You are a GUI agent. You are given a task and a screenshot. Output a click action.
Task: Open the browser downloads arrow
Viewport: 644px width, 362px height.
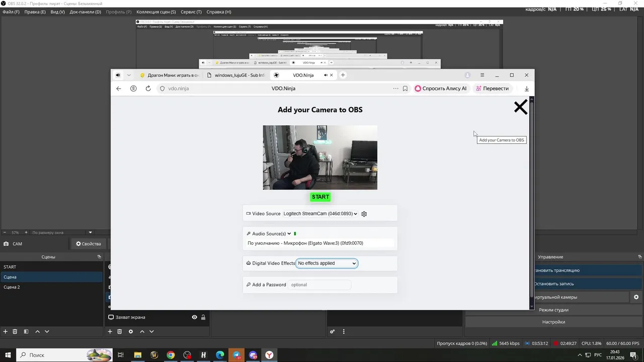pos(527,88)
